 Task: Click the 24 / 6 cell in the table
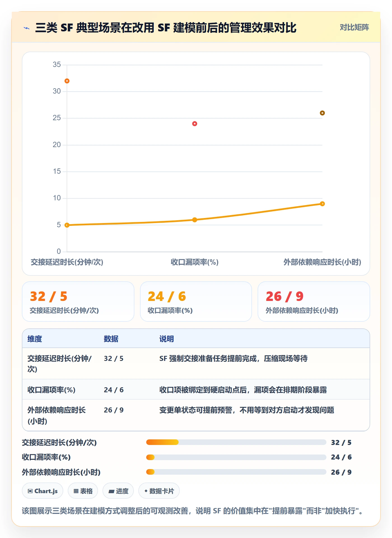click(114, 390)
